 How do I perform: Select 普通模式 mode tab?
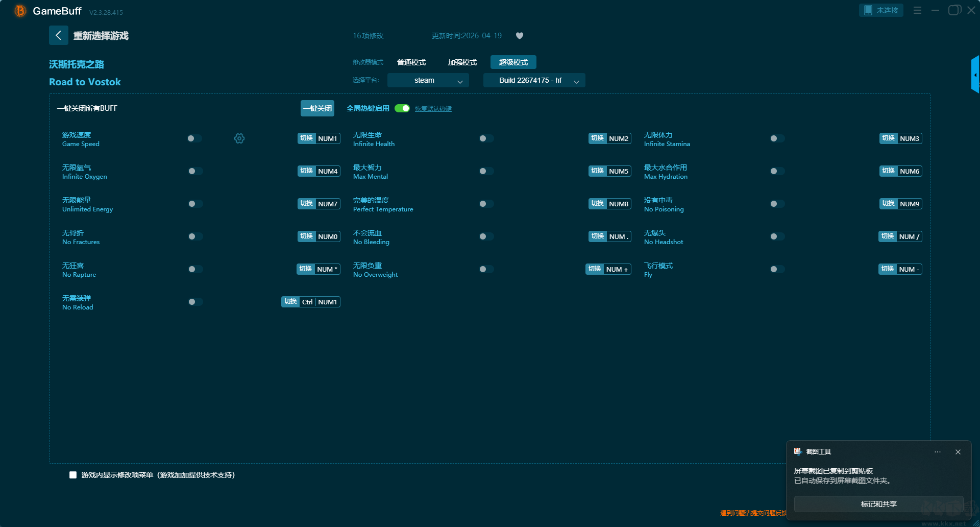click(x=411, y=62)
